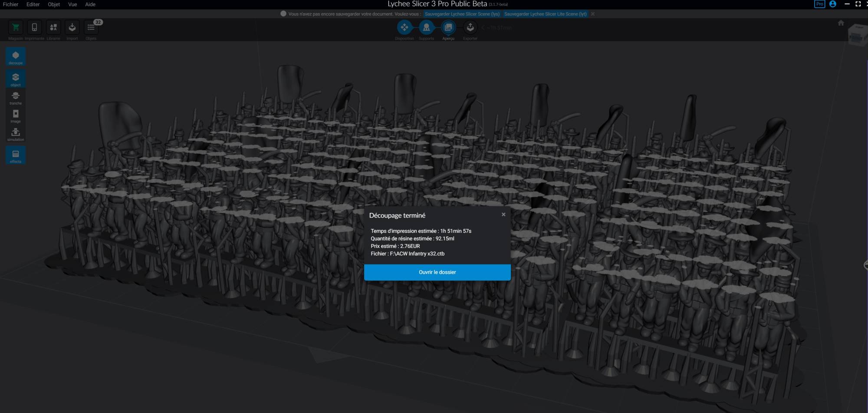Select the simulation view mode
The height and width of the screenshot is (413, 868).
tap(16, 134)
